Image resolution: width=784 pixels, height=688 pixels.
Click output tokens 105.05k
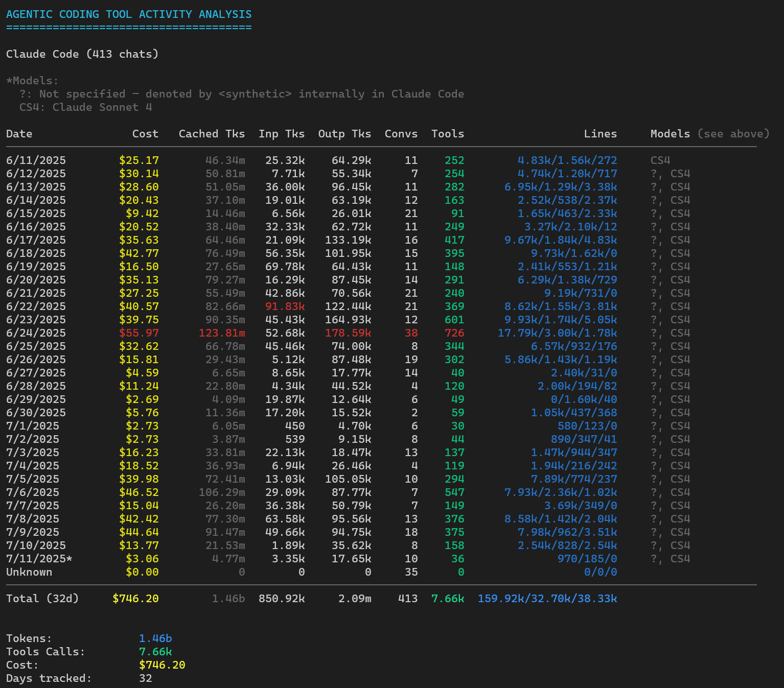point(348,479)
